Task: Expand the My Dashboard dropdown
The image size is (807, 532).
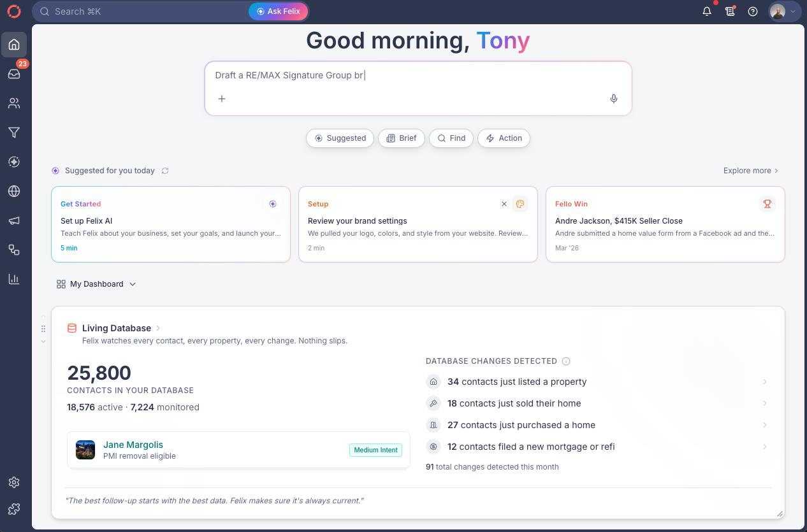Action: 96,284
